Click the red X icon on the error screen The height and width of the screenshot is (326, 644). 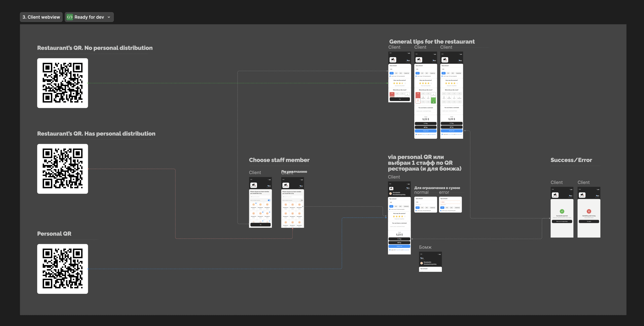(x=589, y=211)
